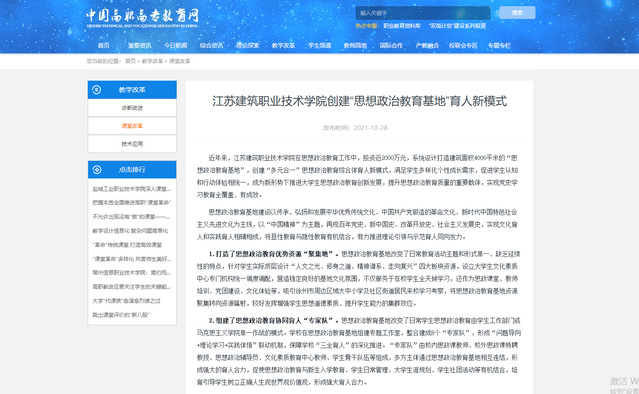Image resolution: width=639 pixels, height=394 pixels.
Task: Click 教学改革 in the breadcrumb trail
Action: point(152,61)
